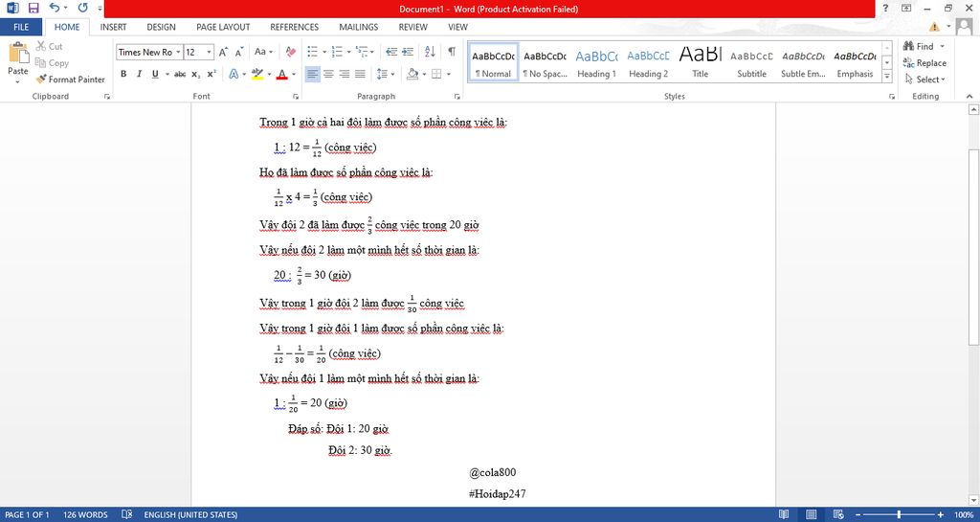Open the VIEW tab
The width and height of the screenshot is (980, 522).
click(x=457, y=27)
